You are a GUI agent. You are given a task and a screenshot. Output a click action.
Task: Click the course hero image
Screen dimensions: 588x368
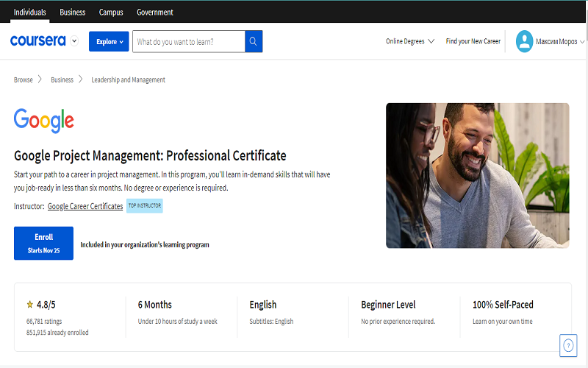click(477, 175)
